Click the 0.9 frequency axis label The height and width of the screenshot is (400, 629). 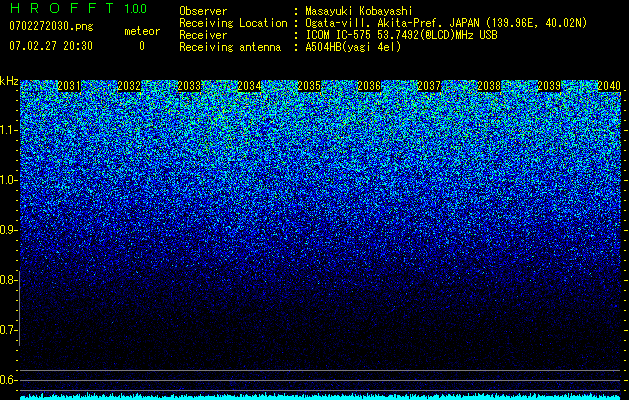coord(7,230)
